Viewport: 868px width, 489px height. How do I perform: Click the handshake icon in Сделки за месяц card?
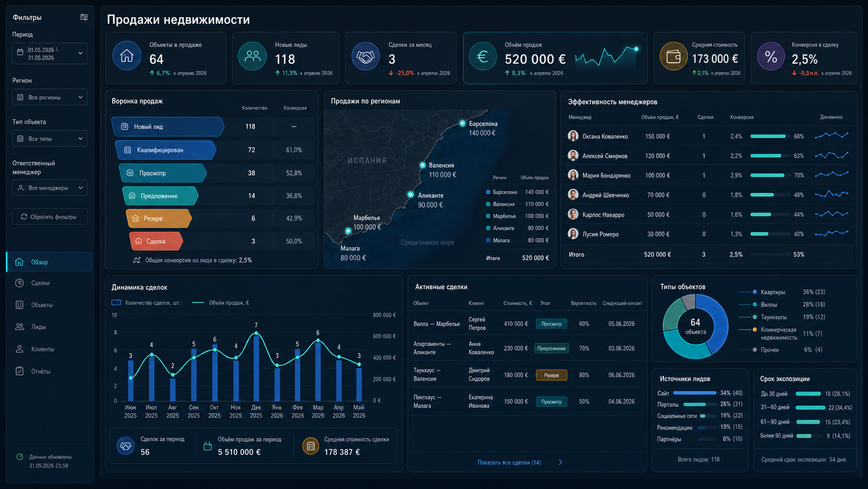click(365, 56)
